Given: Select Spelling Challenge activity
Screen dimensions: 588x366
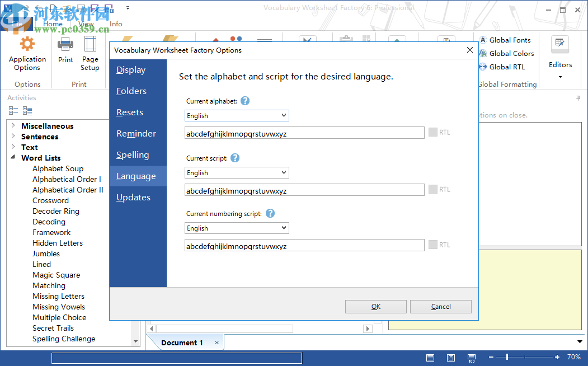Looking at the screenshot, I should (64, 339).
